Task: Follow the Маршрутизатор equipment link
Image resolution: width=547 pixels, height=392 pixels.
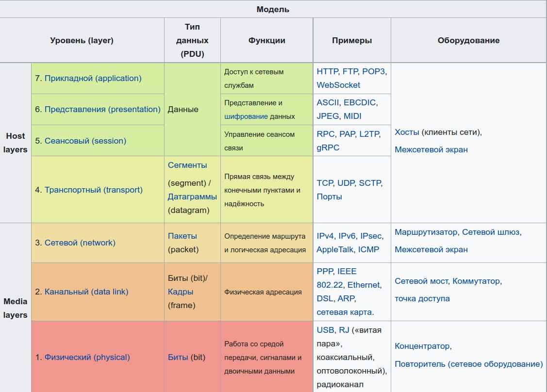Action: 426,232
